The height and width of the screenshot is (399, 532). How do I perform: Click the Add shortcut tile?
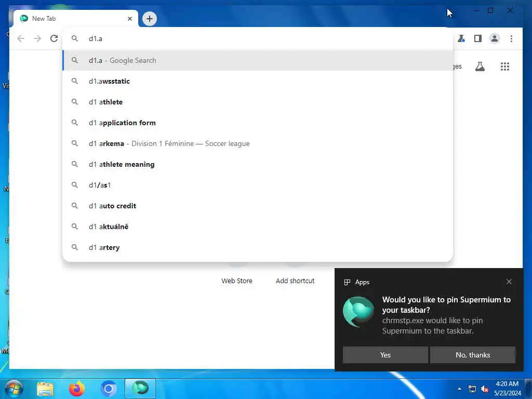295,281
